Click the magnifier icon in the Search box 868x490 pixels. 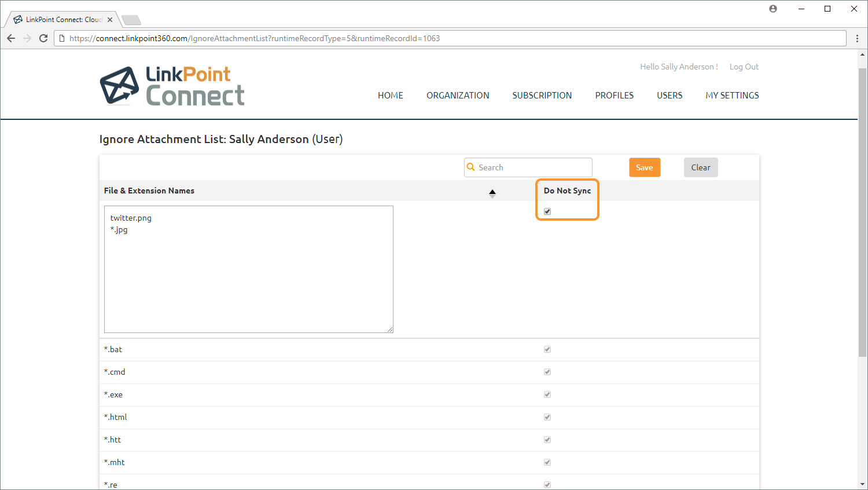[471, 167]
